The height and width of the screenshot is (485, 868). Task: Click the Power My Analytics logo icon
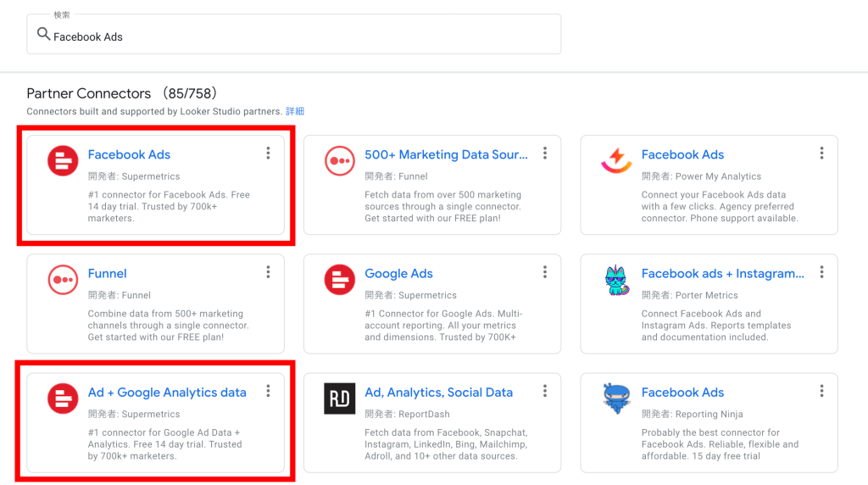pyautogui.click(x=616, y=160)
